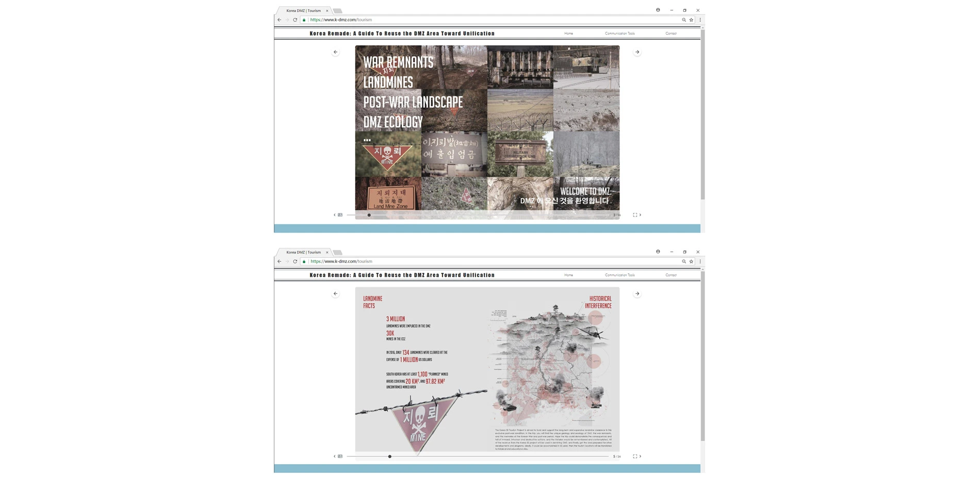Enter fullscreen on the top slideshow
Viewport: 980px width, 478px height.
click(x=635, y=215)
